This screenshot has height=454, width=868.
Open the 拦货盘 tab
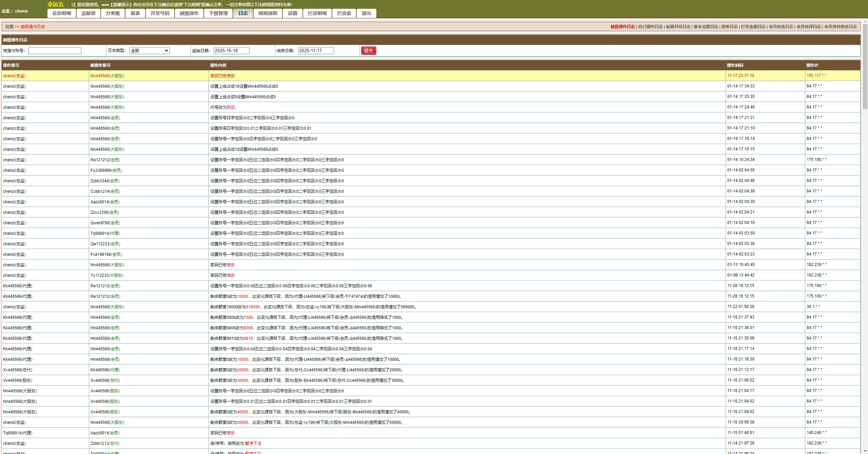344,13
